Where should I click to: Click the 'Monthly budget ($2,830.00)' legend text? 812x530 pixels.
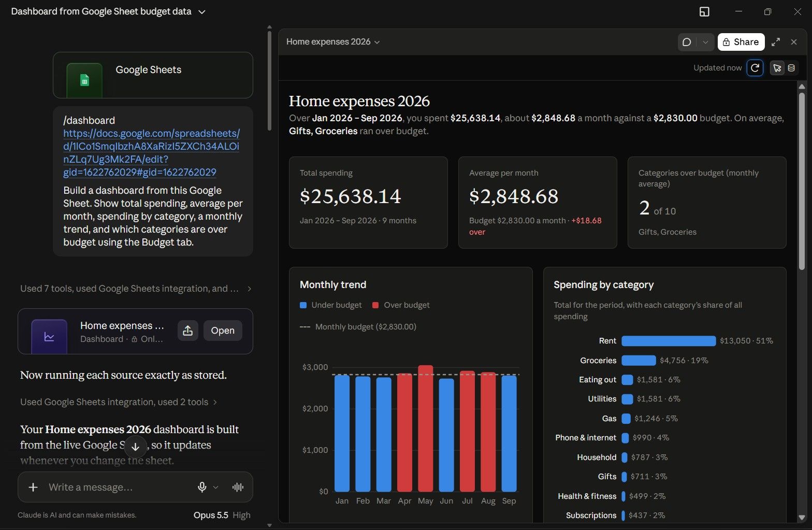pos(366,327)
